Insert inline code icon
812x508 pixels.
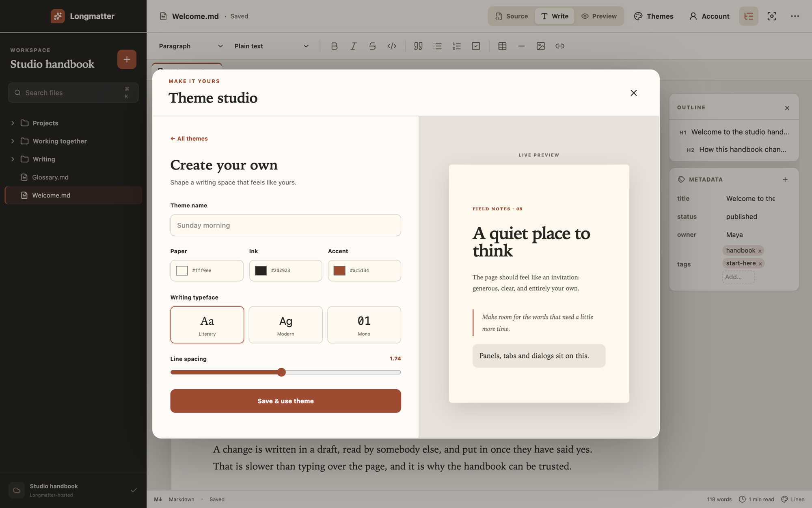[392, 46]
